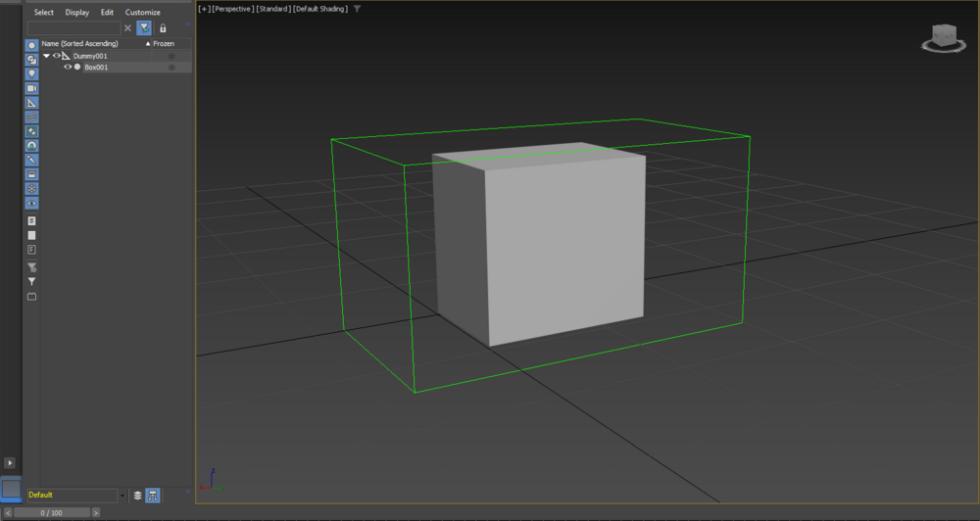Open the [Perspective] viewport label menu
Viewport: 980px width, 521px height.
tap(233, 9)
